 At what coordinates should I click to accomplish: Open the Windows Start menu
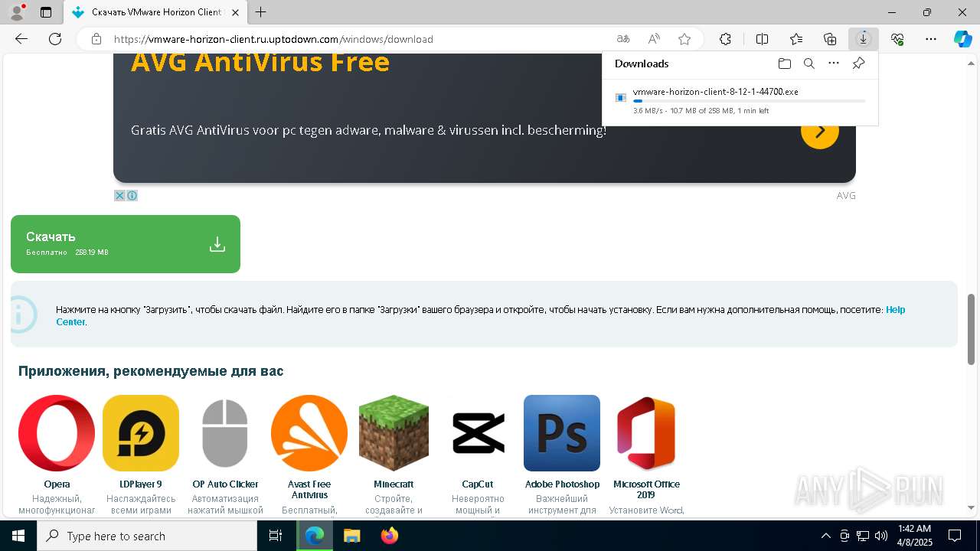point(18,536)
